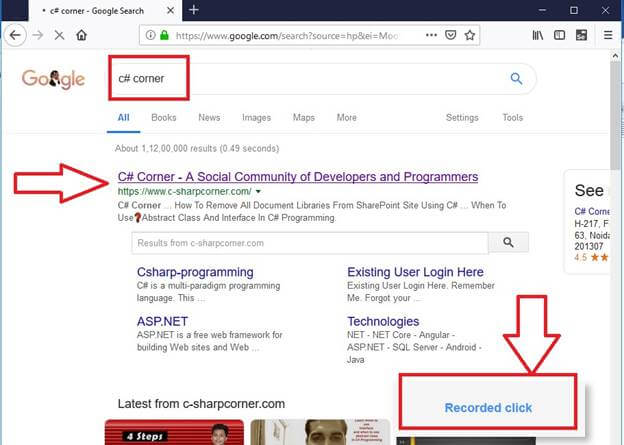Go back with the browser back arrow
The height and width of the screenshot is (445, 624).
pos(15,35)
